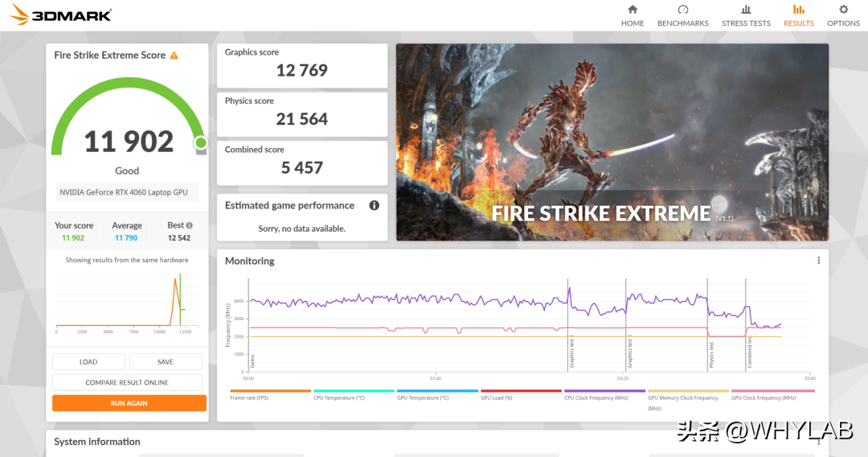The image size is (868, 457).
Task: Click the warning icon beside Fire Strike Extreme Score
Action: coord(174,56)
